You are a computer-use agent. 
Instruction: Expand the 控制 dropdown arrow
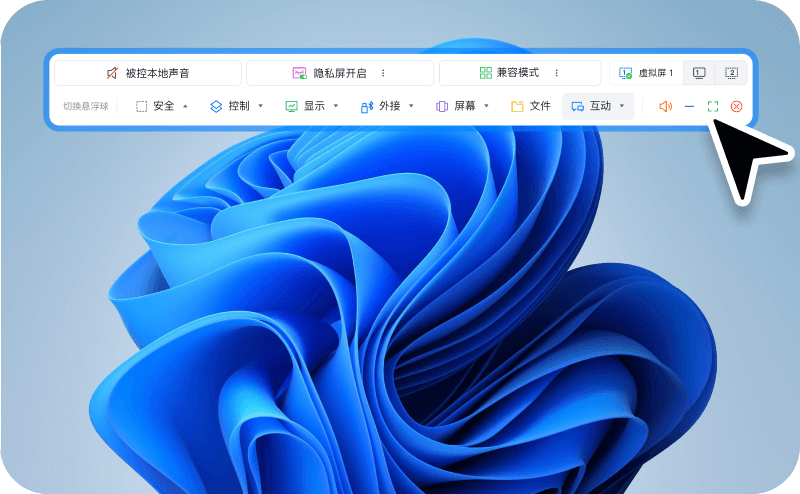click(x=261, y=106)
